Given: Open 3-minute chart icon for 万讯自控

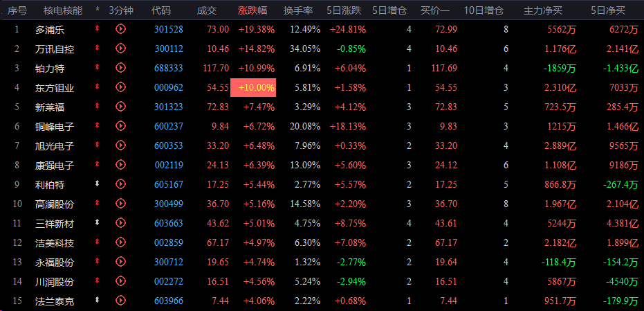Looking at the screenshot, I should click(x=120, y=48).
